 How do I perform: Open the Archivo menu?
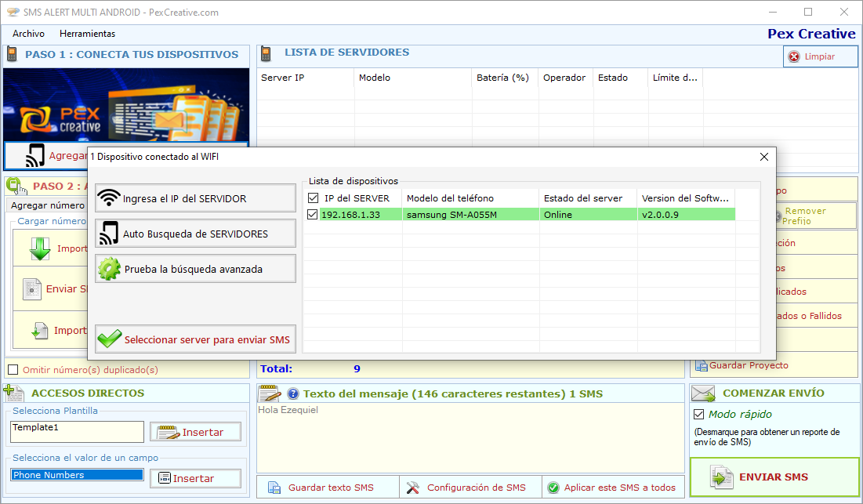coord(29,34)
